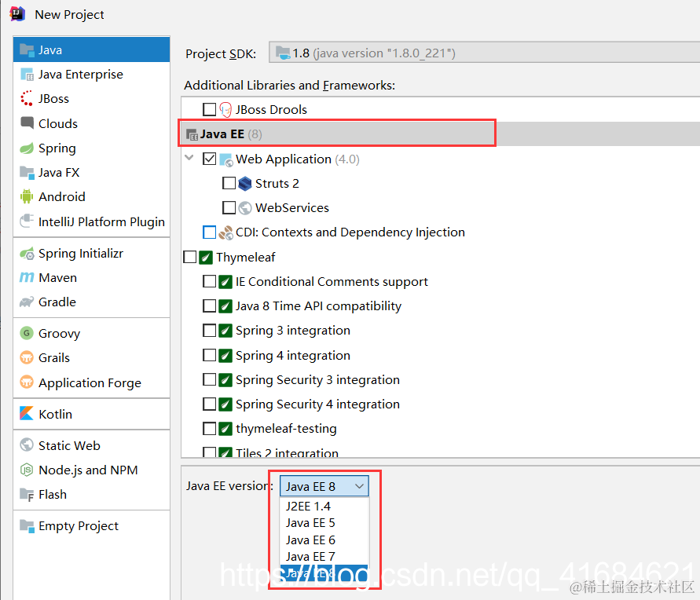The height and width of the screenshot is (600, 700).
Task: Click the Web Application framework icon
Action: pos(226,159)
